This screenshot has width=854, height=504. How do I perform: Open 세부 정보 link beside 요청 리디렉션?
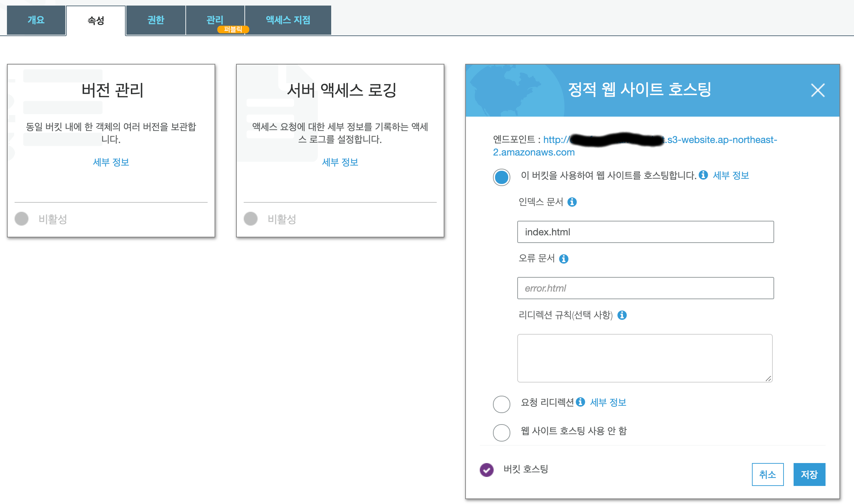point(608,402)
